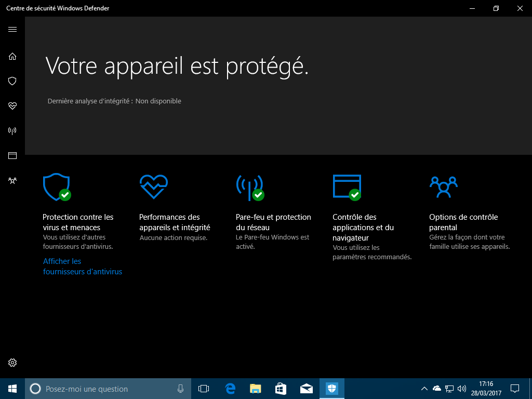532x399 pixels.
Task: Open Mail app from taskbar
Action: pyautogui.click(x=307, y=389)
